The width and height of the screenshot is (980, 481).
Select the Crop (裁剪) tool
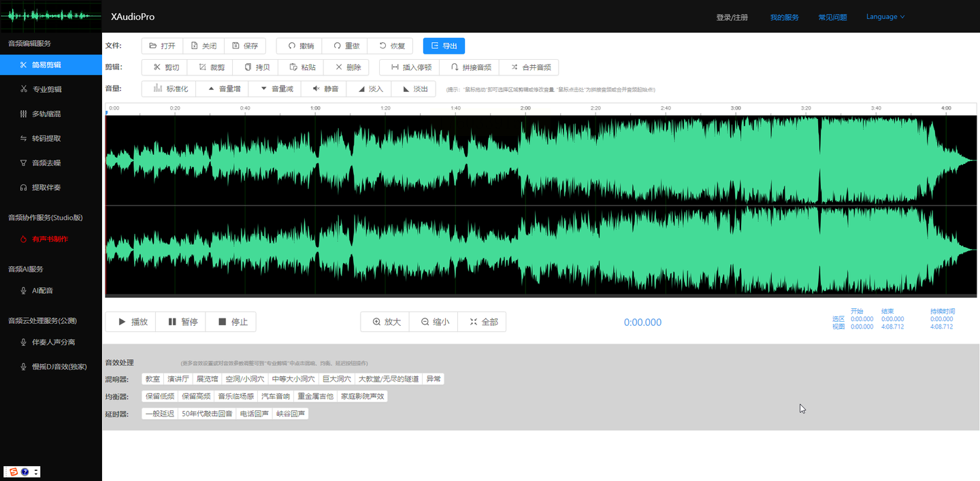pos(211,67)
